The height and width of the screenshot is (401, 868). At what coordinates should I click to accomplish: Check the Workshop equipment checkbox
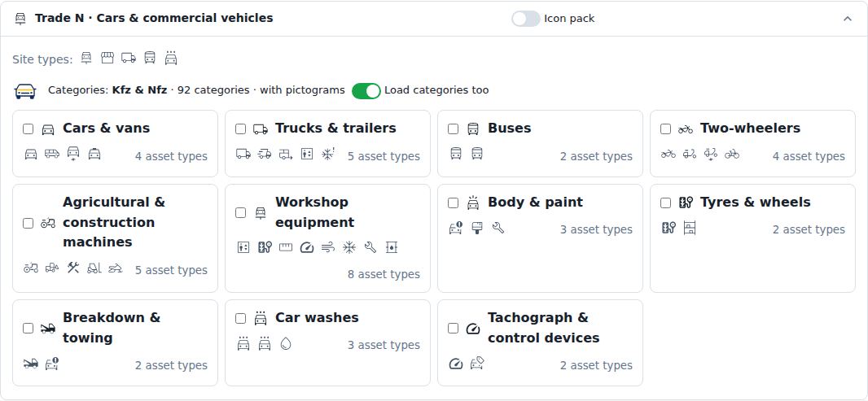pos(241,213)
